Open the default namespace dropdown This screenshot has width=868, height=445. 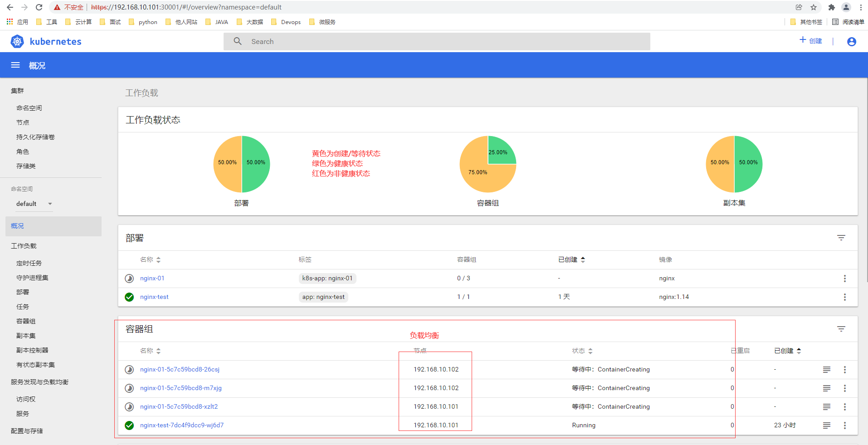(34, 204)
